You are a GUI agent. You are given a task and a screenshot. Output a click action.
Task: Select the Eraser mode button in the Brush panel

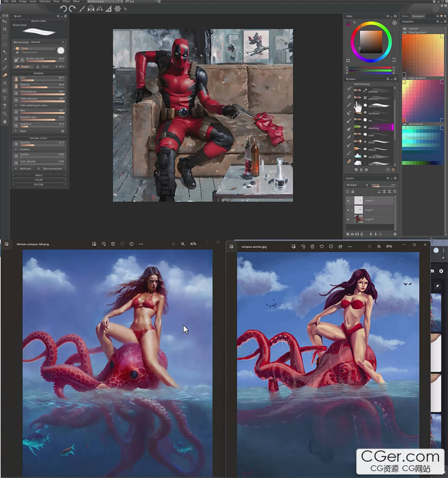pos(22,66)
